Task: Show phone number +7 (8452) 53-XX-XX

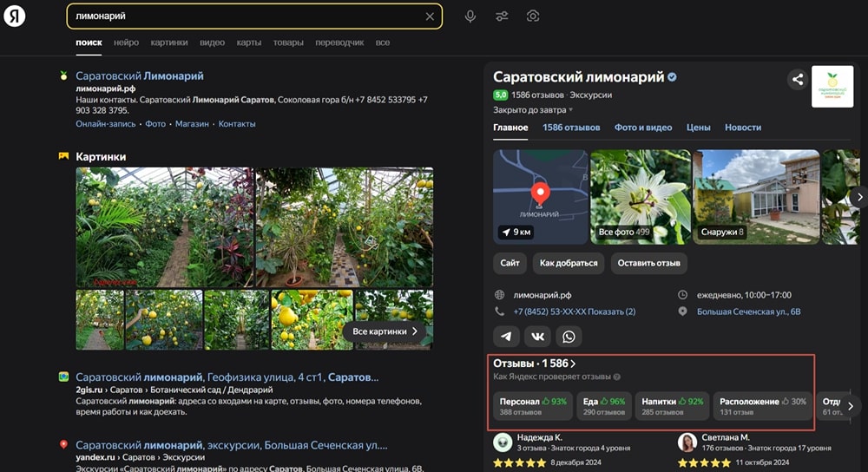Action: pos(574,311)
